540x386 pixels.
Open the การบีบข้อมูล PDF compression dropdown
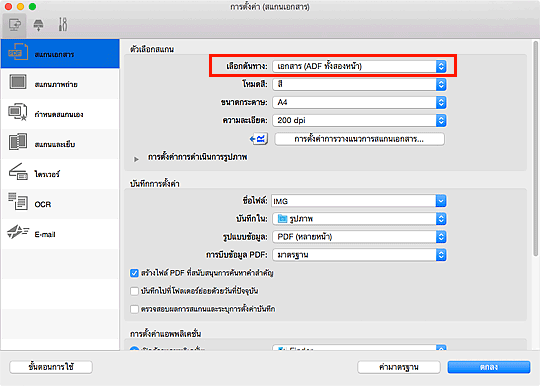tap(359, 255)
